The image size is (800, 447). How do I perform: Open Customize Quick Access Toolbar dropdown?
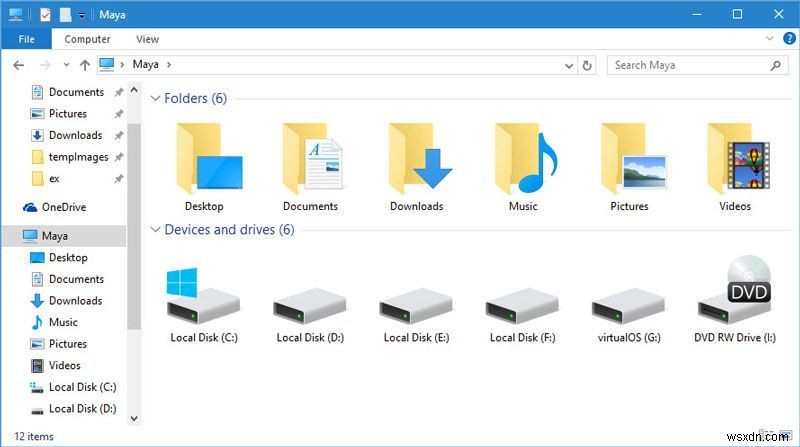[x=82, y=15]
